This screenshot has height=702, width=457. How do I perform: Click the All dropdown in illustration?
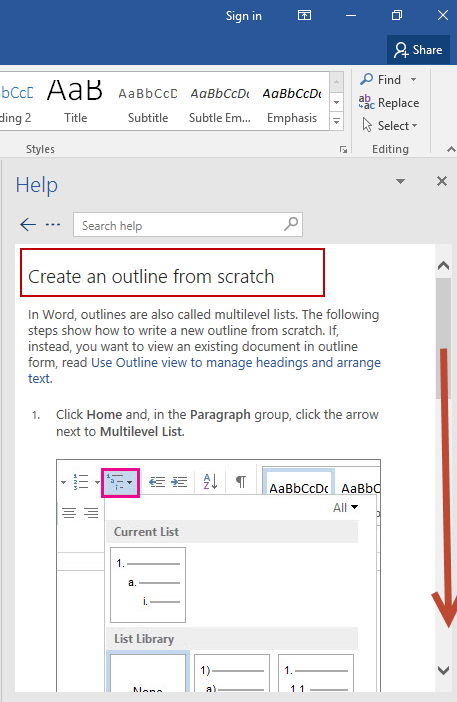pos(345,508)
